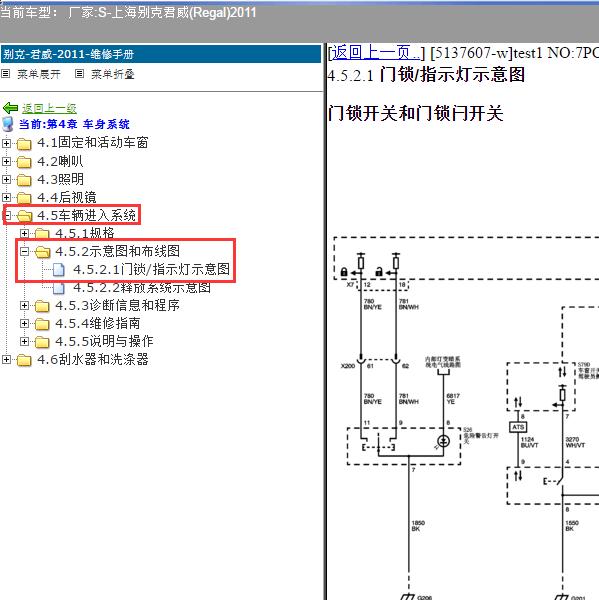Click folder icon of 4.6刮水器和洗涤器
Image resolution: width=599 pixels, height=600 pixels.
click(24, 360)
